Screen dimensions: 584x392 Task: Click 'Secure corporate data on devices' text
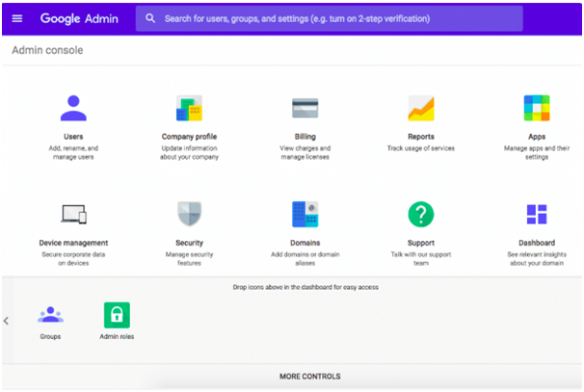(x=73, y=259)
